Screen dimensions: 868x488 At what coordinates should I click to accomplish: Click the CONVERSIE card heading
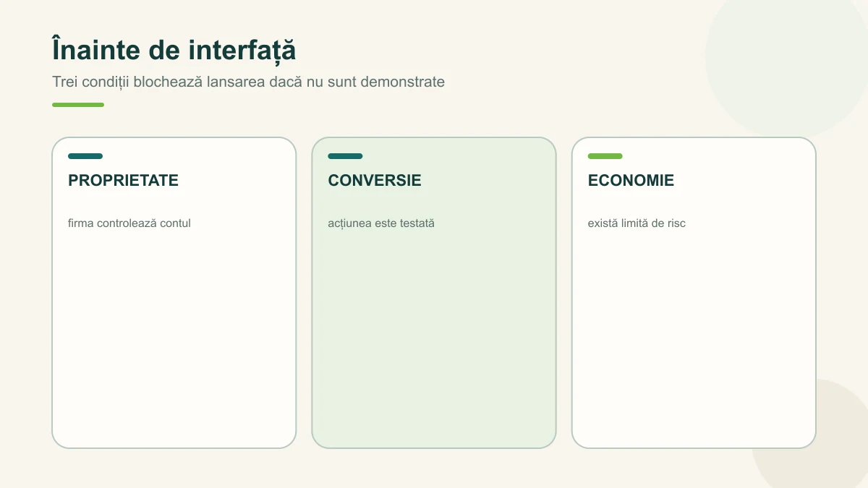point(375,181)
